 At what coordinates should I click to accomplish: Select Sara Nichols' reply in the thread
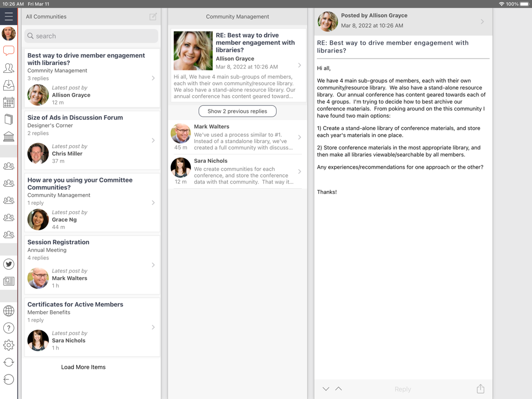point(237,171)
